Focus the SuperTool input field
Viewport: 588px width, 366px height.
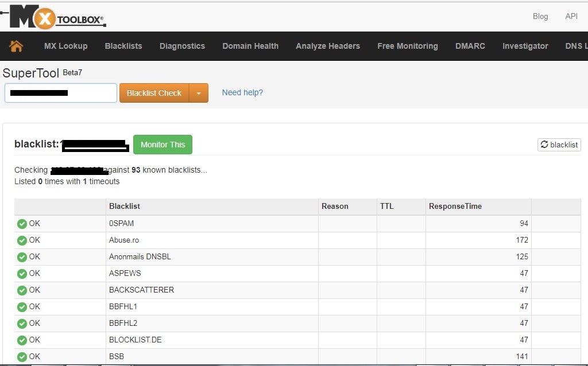pos(61,93)
